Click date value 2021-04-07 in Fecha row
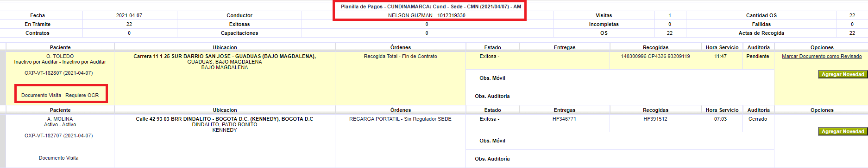 point(129,15)
